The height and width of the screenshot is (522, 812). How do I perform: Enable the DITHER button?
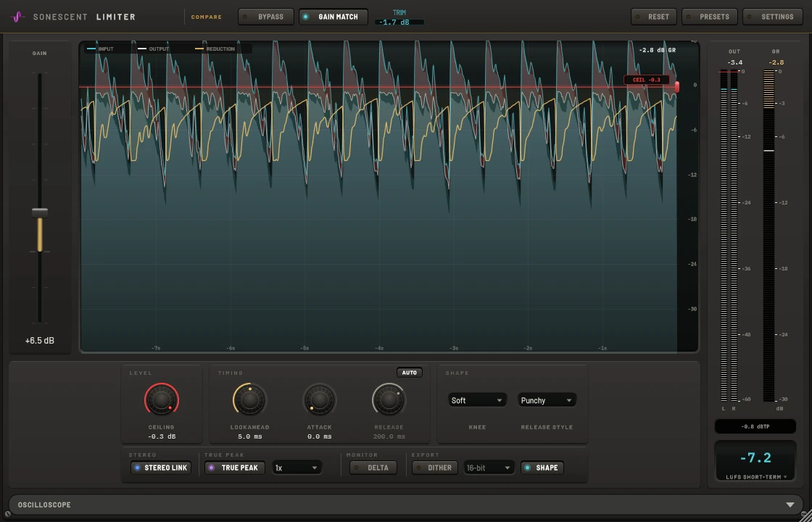[x=434, y=468]
